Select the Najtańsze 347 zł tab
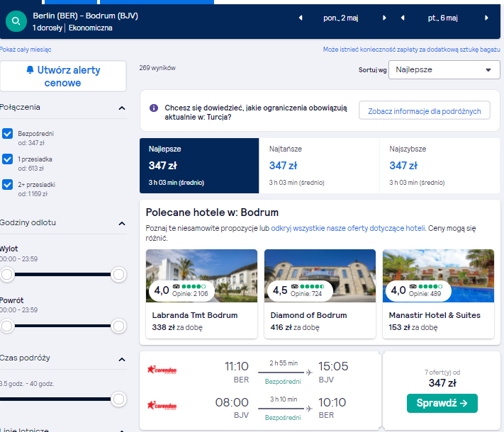 click(319, 166)
